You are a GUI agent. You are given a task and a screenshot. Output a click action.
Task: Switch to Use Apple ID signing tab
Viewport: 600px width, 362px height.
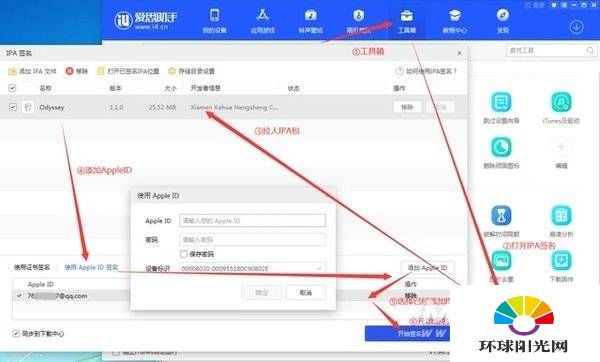click(x=91, y=267)
